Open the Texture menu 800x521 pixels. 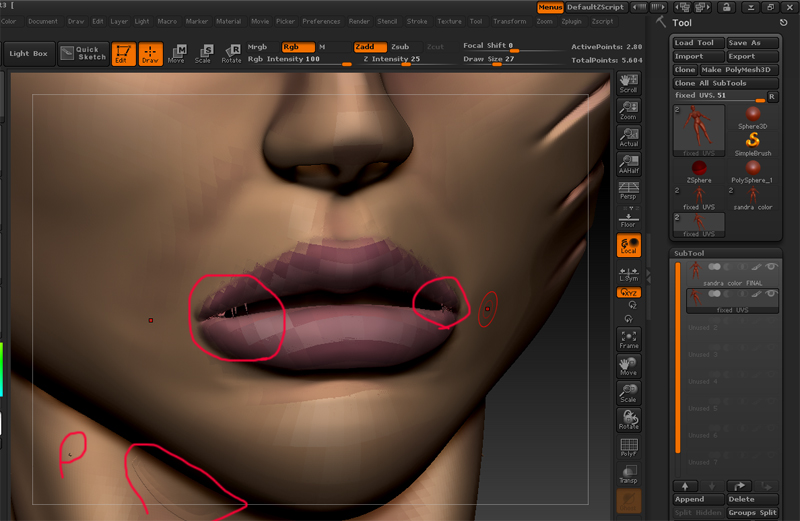(449, 21)
